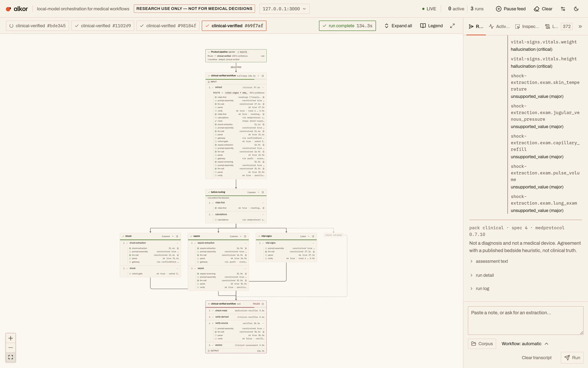Zoom out the graph with minus button
This screenshot has height=368, width=588.
(11, 348)
